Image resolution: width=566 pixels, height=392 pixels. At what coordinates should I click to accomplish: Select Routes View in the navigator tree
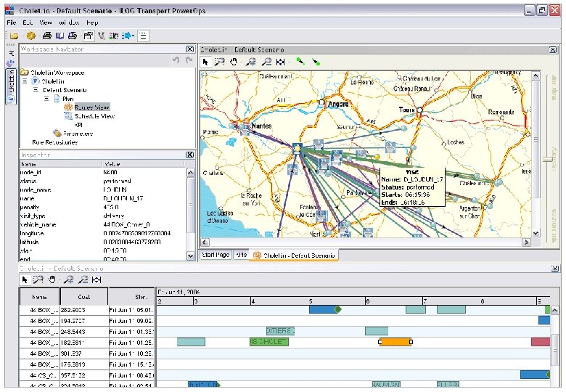[91, 107]
